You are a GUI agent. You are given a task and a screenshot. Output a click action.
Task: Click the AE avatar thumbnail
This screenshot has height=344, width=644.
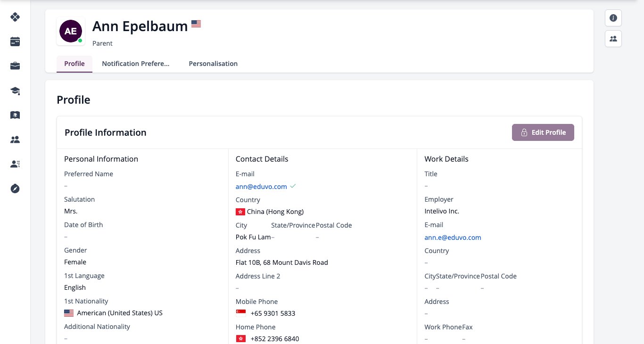click(71, 32)
